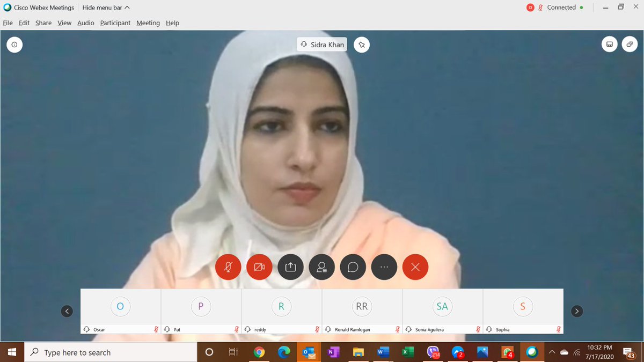Toggle Ronald Ramlogan's muted microphone indicator
This screenshot has width=644, height=362.
[398, 329]
